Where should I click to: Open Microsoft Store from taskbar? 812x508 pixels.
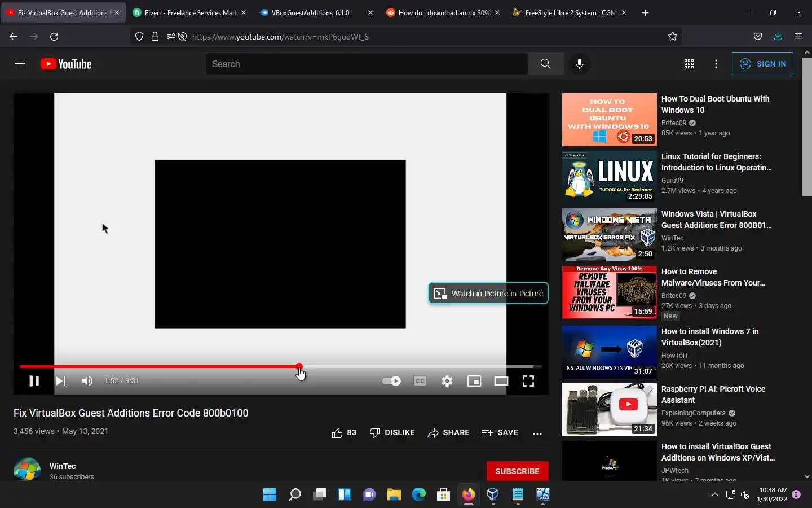tap(443, 495)
